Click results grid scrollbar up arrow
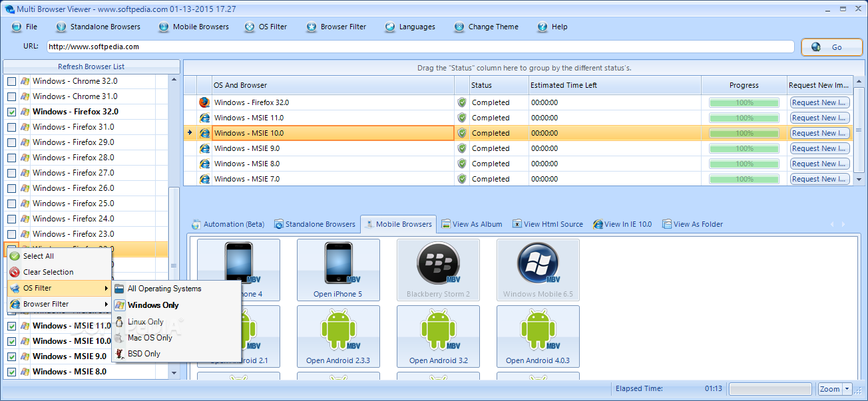 (x=859, y=80)
